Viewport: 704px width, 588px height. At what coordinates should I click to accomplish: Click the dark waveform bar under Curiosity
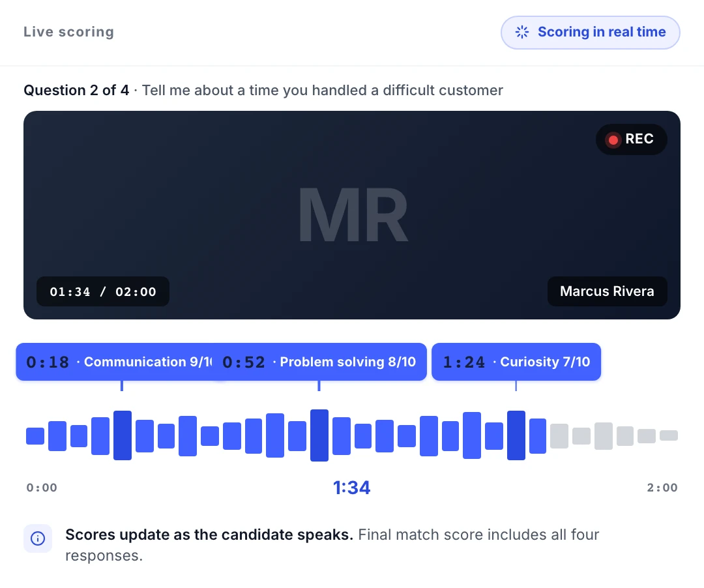pyautogui.click(x=516, y=435)
